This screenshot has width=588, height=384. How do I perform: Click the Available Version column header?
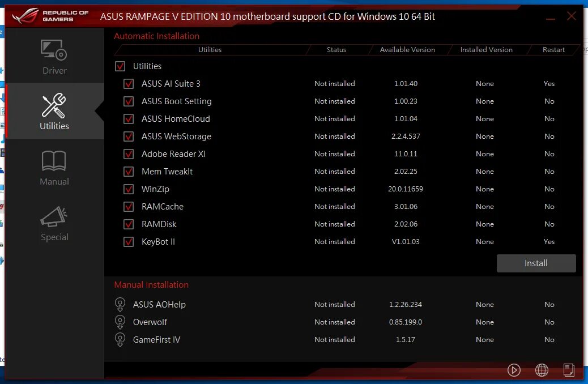point(408,49)
